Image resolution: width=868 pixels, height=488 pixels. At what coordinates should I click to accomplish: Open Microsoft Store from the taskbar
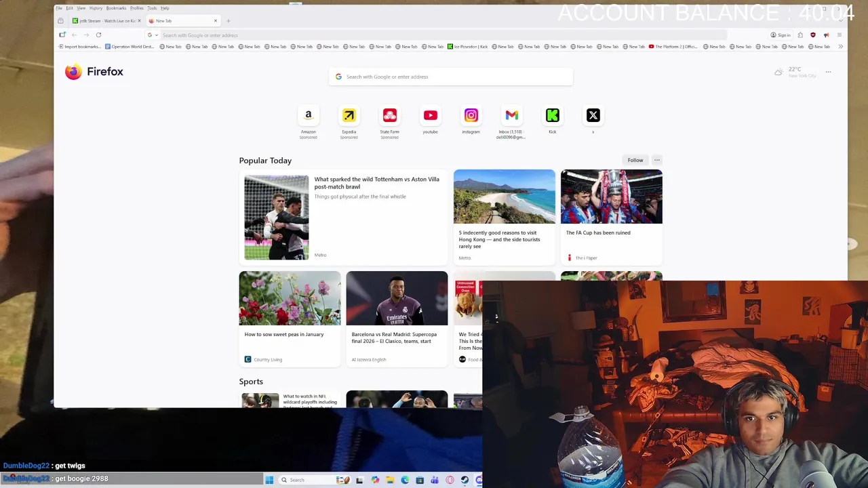click(420, 480)
